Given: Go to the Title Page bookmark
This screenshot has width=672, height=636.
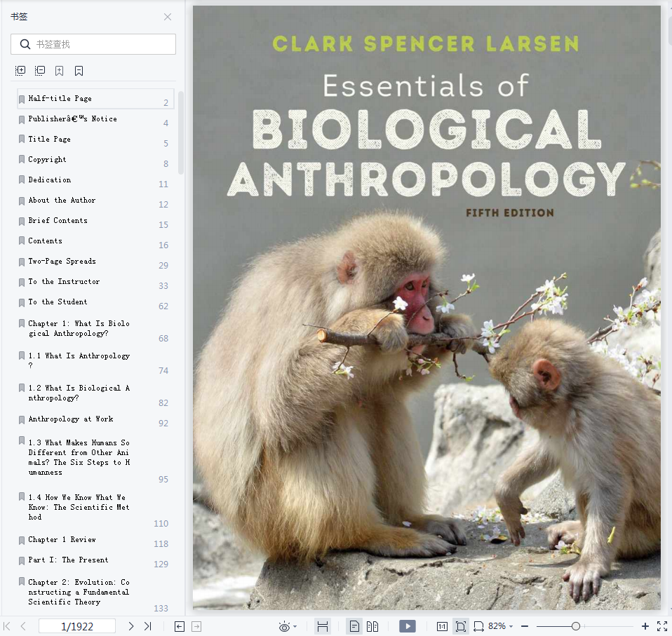Looking at the screenshot, I should coord(95,140).
